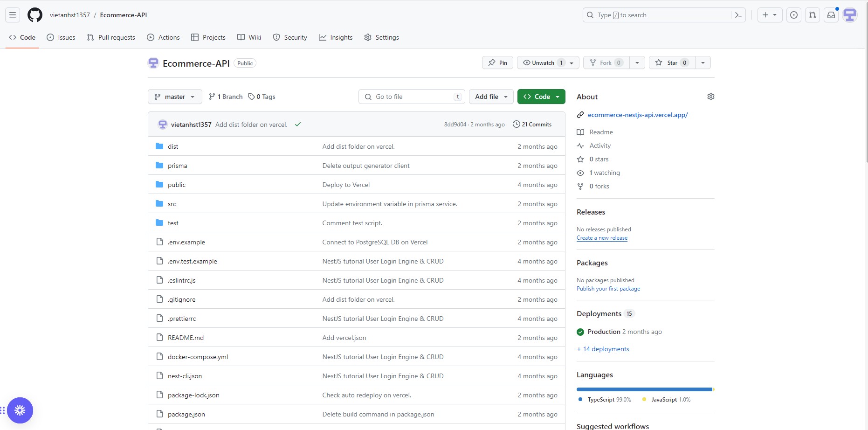
Task: Open the command palette icon
Action: tap(738, 15)
